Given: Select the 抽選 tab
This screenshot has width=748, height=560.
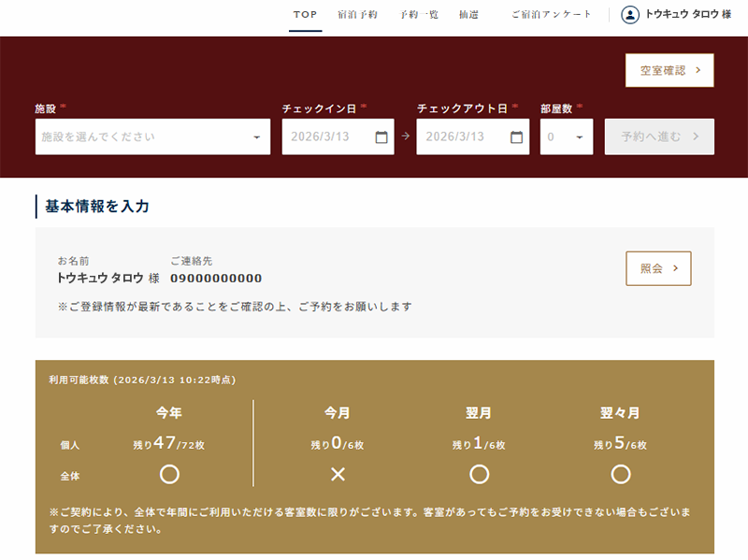Looking at the screenshot, I should (468, 14).
